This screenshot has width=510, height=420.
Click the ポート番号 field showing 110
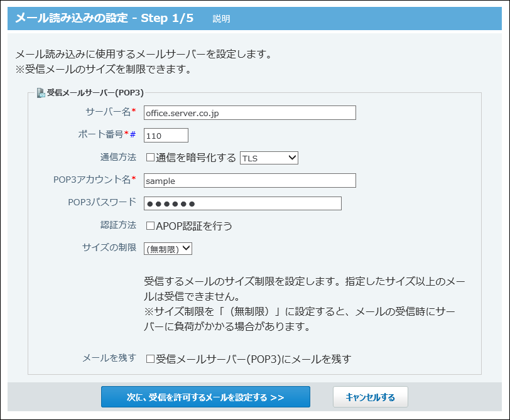166,135
